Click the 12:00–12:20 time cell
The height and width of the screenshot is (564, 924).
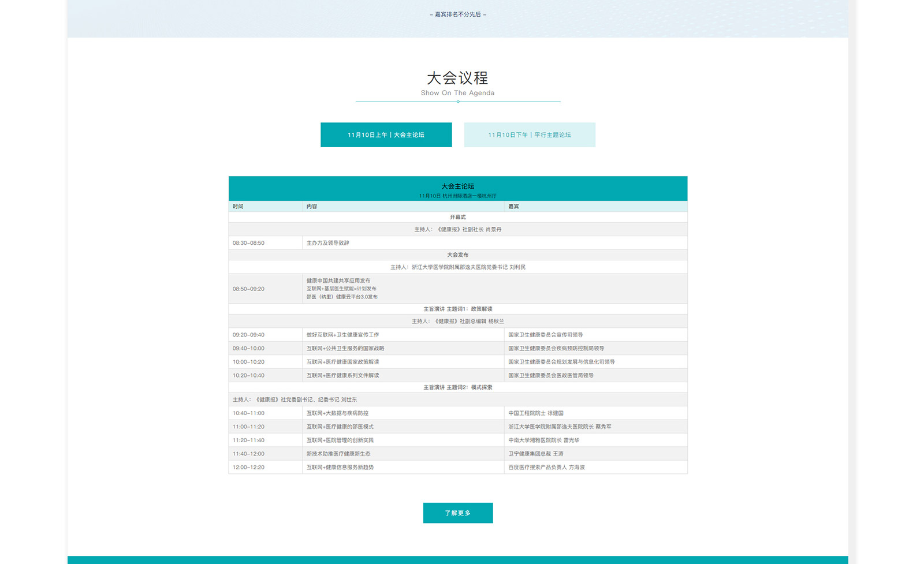tap(248, 467)
